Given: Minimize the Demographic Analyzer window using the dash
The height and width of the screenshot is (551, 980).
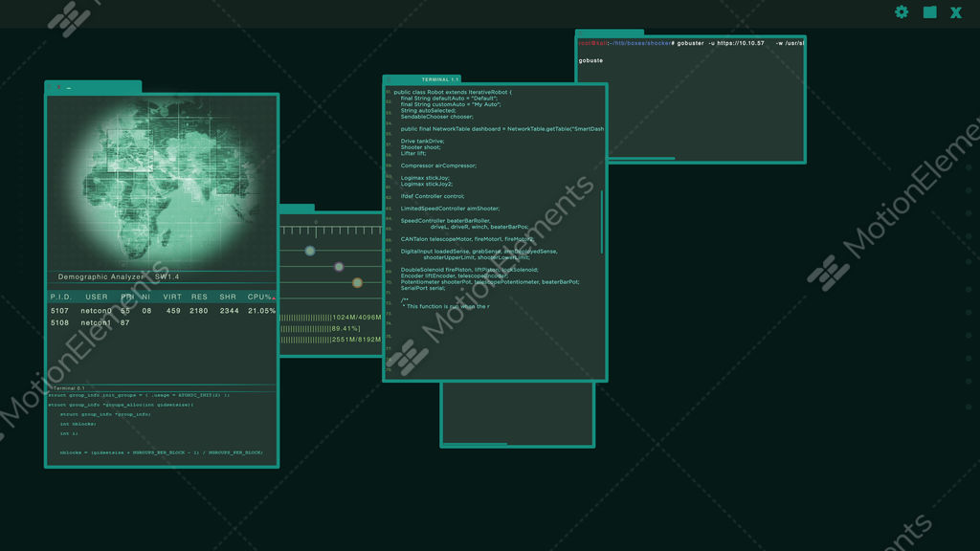Looking at the screenshot, I should (x=69, y=88).
